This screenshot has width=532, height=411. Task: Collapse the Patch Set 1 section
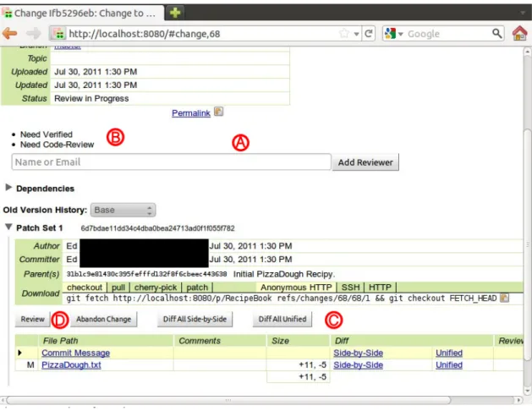pyautogui.click(x=8, y=227)
